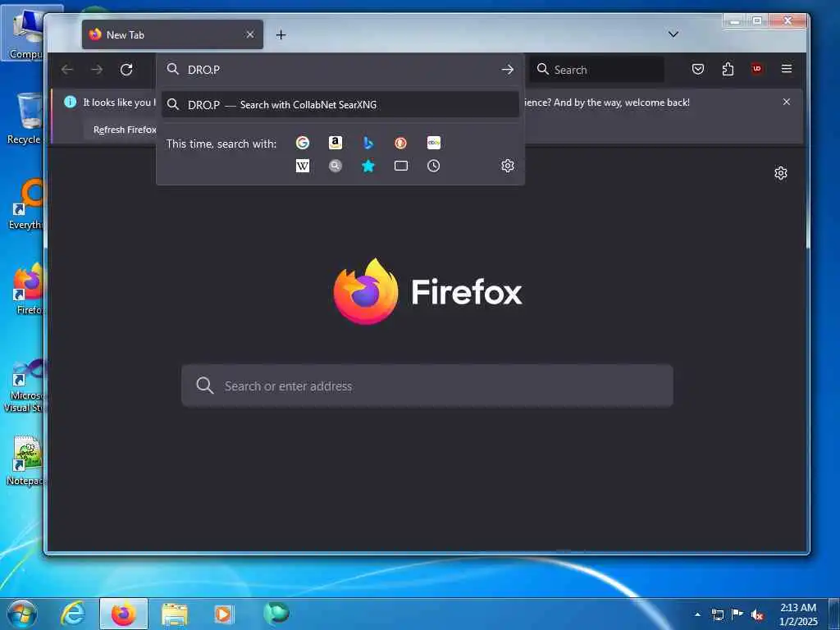Open the Action Center flag icon
Screen dimensions: 840x630
[737, 614]
